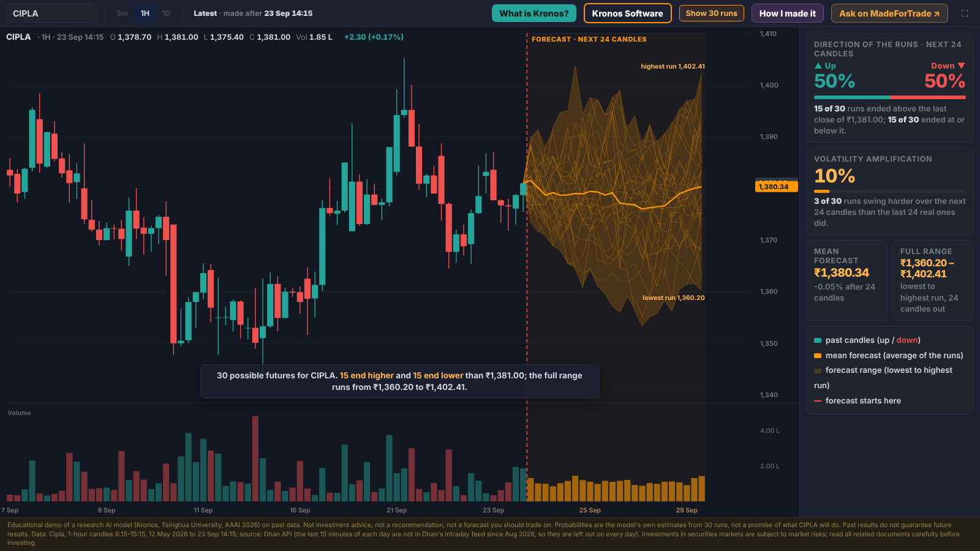
Task: Click the Up/Down direction progress bar
Action: (890, 97)
